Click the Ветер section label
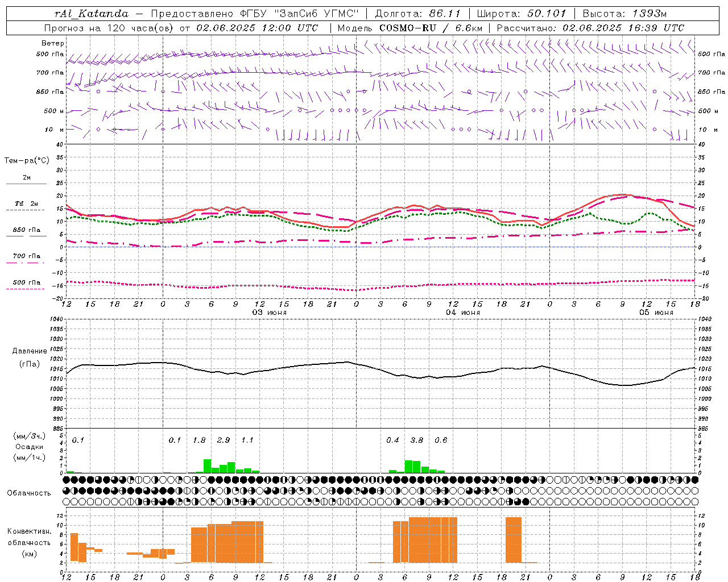The width and height of the screenshot is (728, 582). click(53, 43)
